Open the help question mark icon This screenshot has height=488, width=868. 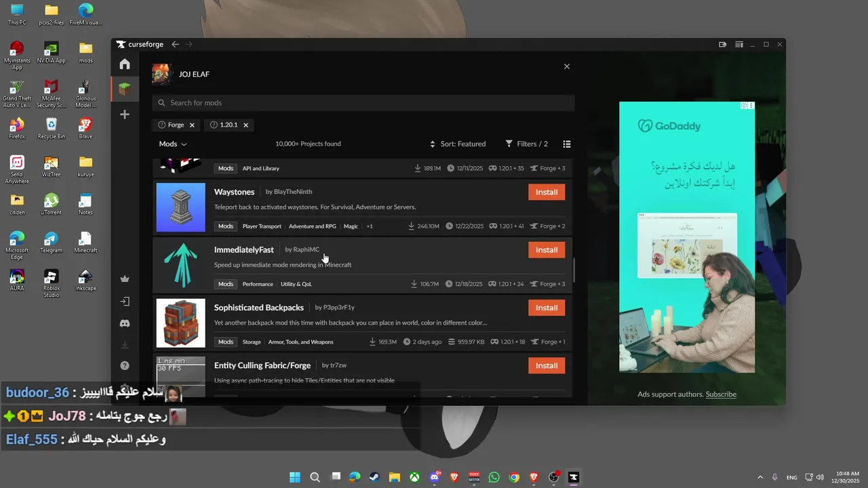tap(125, 366)
